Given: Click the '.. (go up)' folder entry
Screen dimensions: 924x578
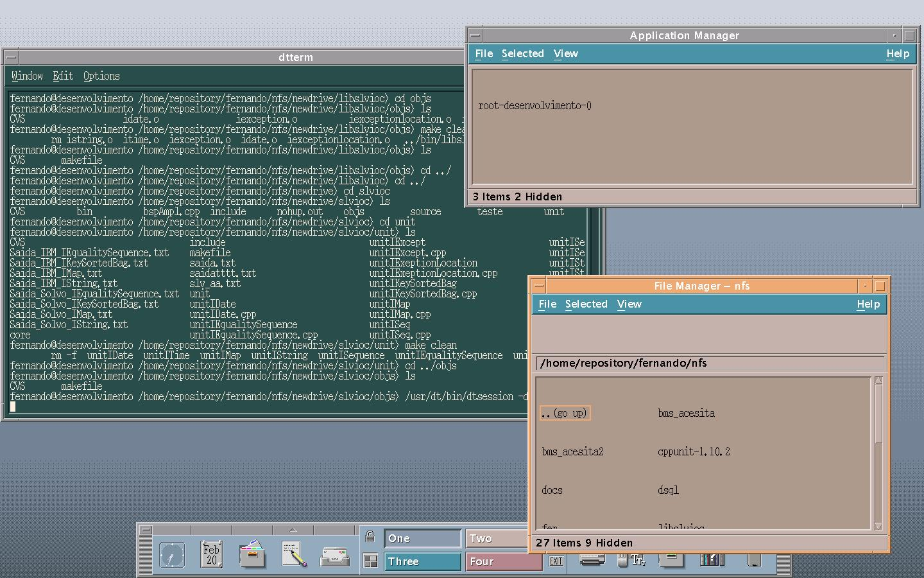Looking at the screenshot, I should coord(565,414).
